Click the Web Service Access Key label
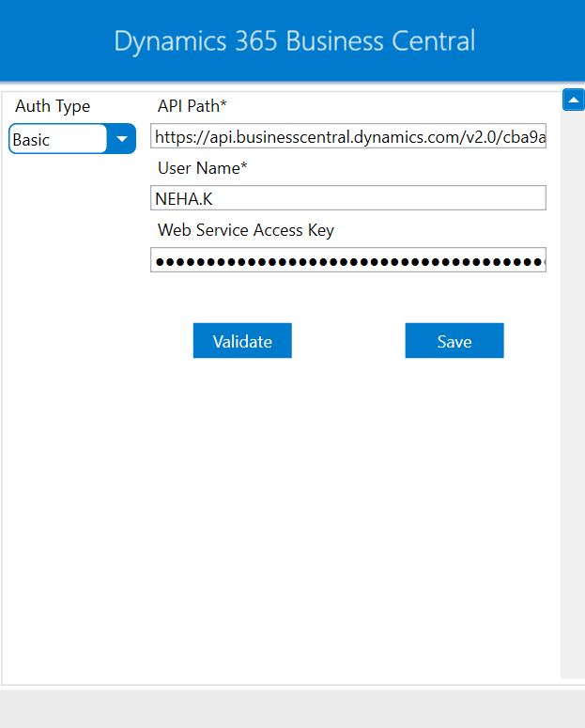The image size is (585, 728). (x=246, y=230)
